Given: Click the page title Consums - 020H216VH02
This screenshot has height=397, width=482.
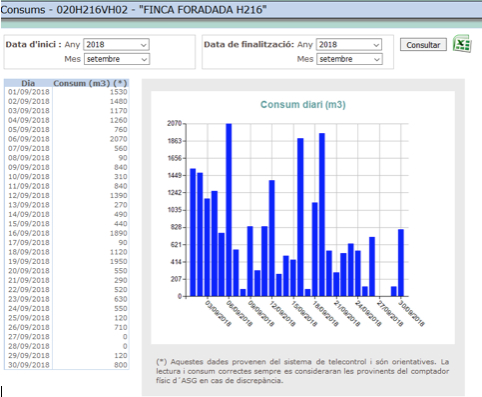Looking at the screenshot, I should [x=133, y=10].
